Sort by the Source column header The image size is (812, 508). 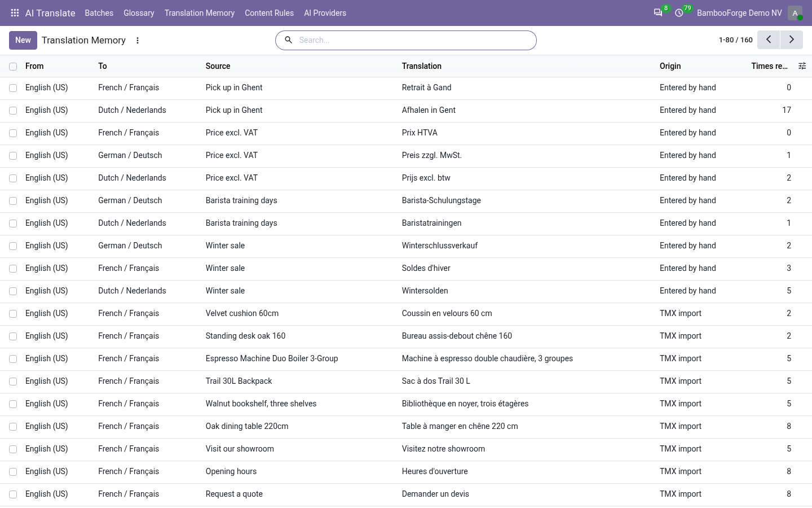pos(218,66)
